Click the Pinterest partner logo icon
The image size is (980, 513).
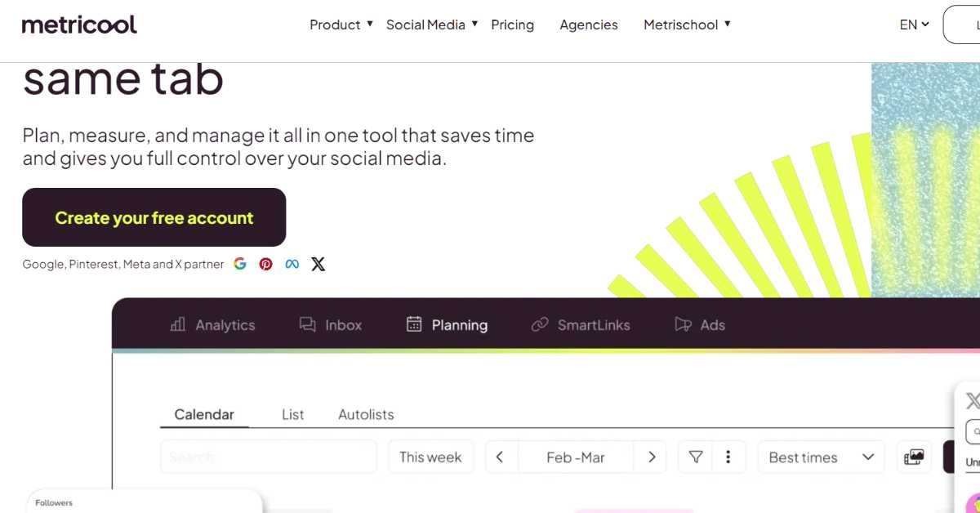[266, 264]
